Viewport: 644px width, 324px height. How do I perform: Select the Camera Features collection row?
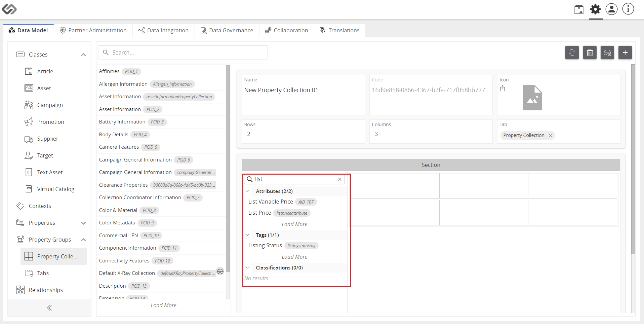pos(161,147)
